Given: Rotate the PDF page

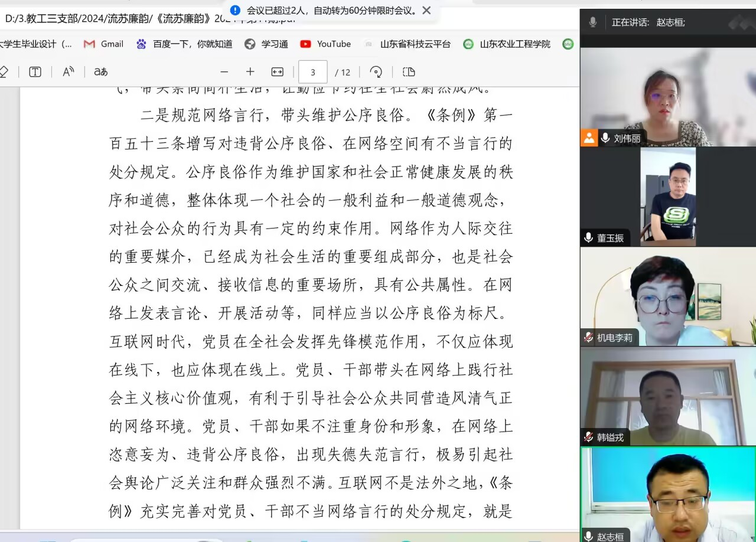Looking at the screenshot, I should [376, 72].
